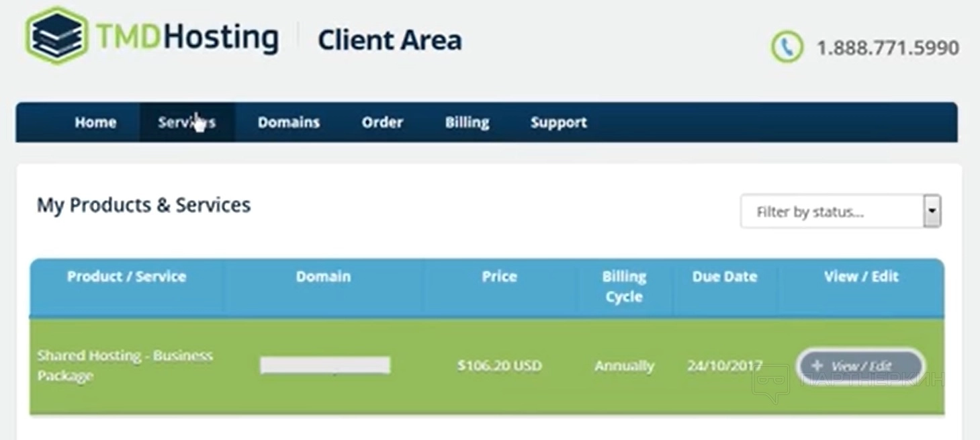
Task: Click the TMDHosting brand name text
Action: (x=187, y=37)
